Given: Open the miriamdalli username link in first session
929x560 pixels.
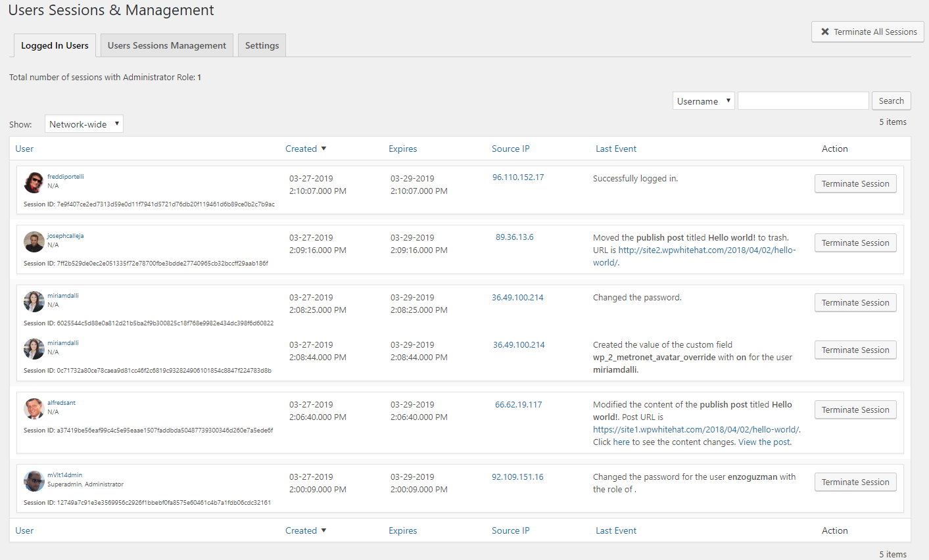Looking at the screenshot, I should pos(63,296).
